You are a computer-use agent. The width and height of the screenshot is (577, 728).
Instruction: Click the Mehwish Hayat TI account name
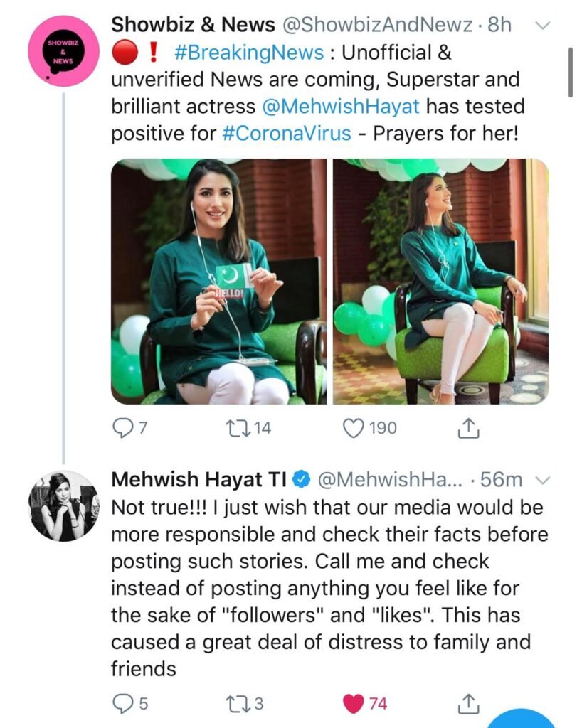198,480
